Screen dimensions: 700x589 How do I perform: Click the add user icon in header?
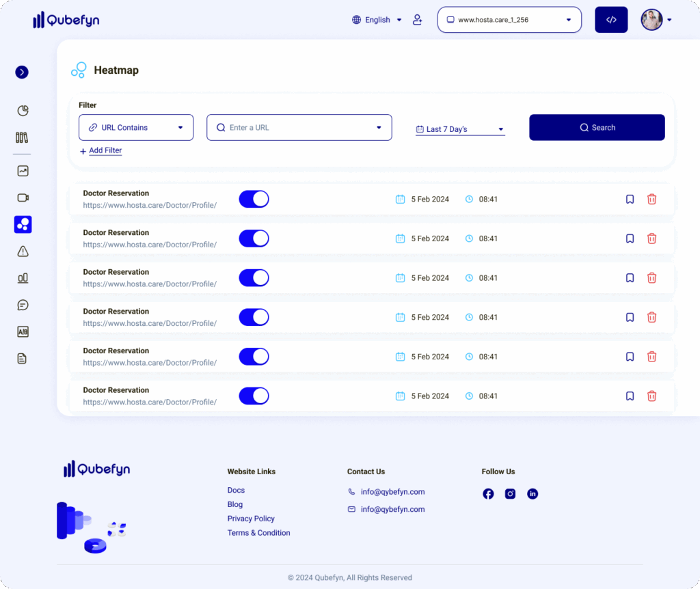click(x=417, y=20)
